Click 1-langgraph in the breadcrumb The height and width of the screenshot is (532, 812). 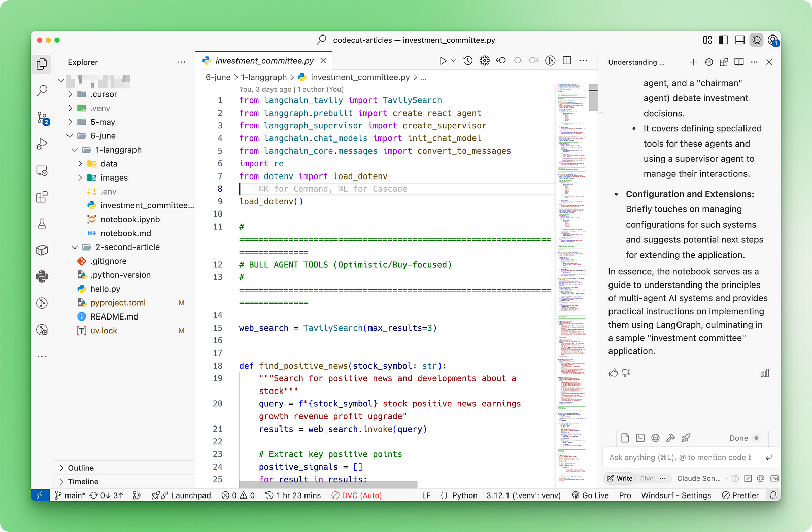click(263, 77)
